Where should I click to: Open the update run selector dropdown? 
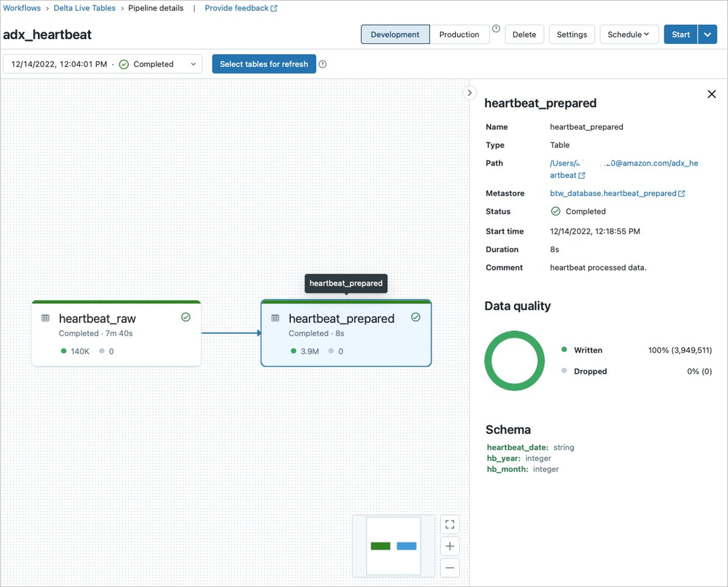(102, 64)
